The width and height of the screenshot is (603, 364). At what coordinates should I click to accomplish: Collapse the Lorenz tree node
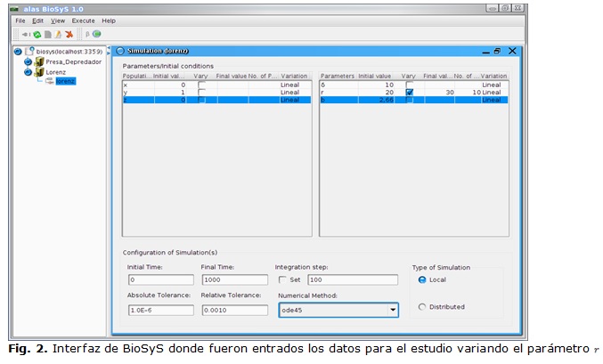[29, 72]
